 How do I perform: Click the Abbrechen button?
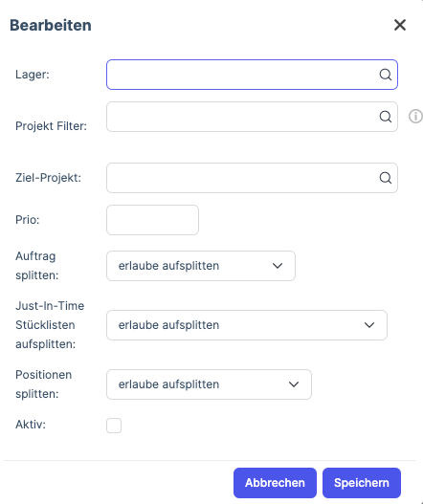275,483
